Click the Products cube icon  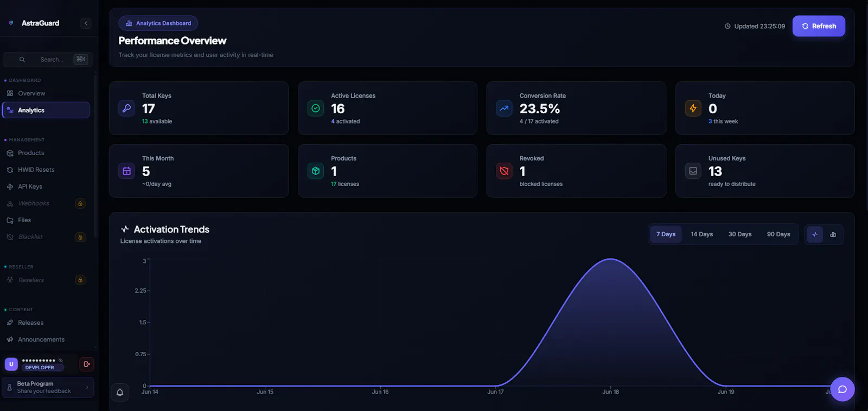click(316, 171)
